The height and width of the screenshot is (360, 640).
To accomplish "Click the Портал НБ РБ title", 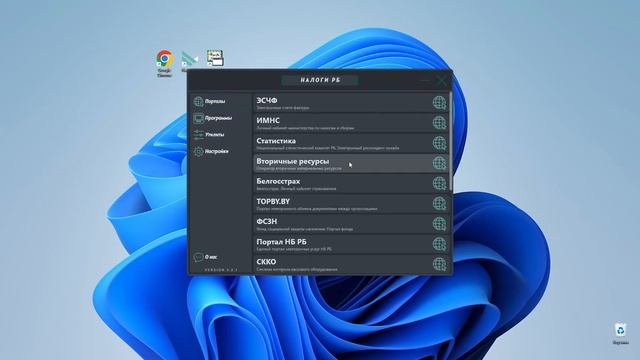I will 281,242.
